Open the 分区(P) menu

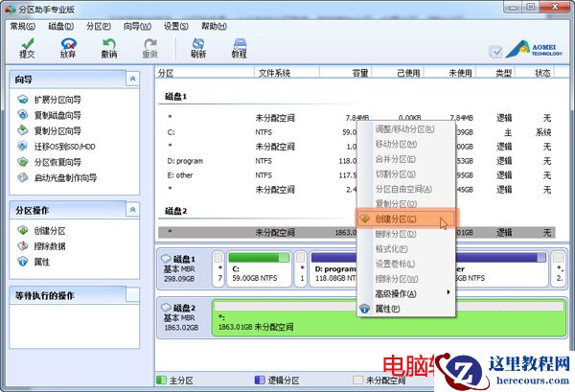(x=99, y=27)
